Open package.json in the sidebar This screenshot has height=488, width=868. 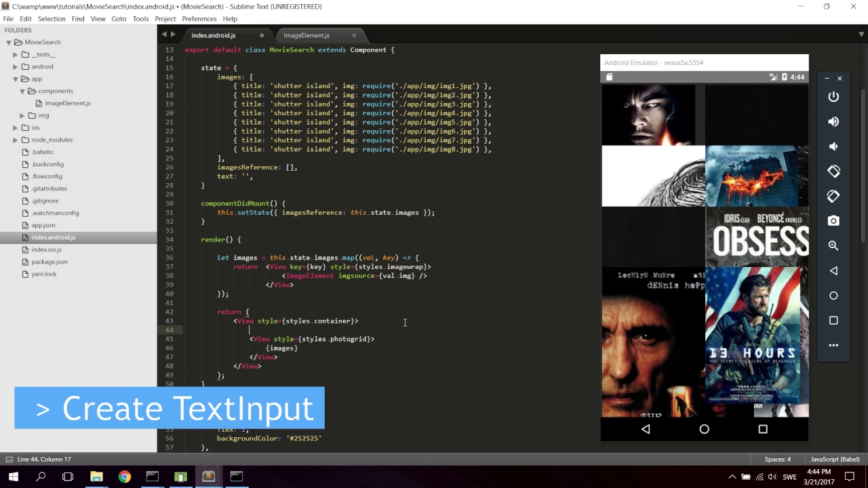click(50, 262)
